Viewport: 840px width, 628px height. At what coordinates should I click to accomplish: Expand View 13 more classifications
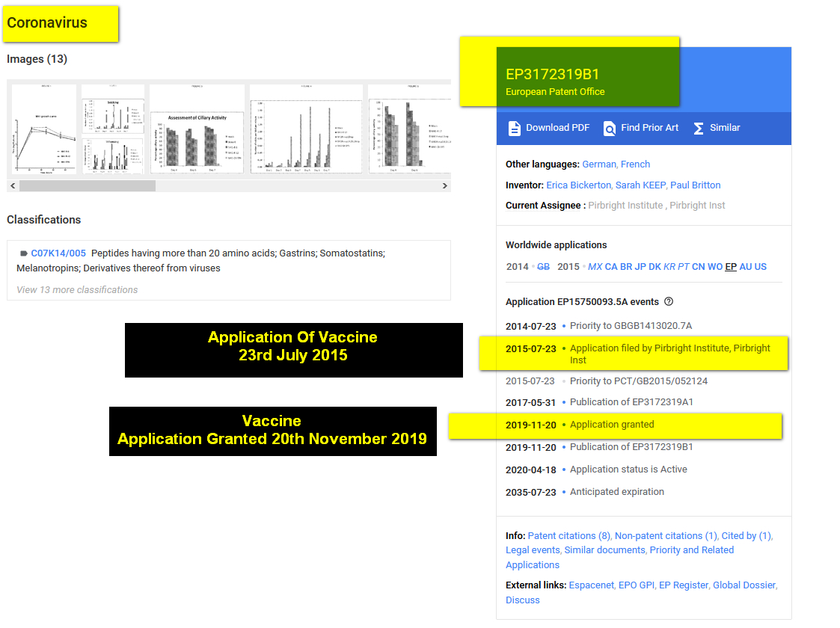coord(77,289)
